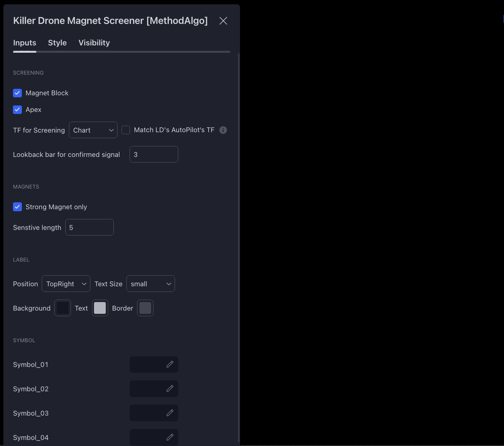Switch to the Style tab
The image size is (504, 446).
coord(57,43)
